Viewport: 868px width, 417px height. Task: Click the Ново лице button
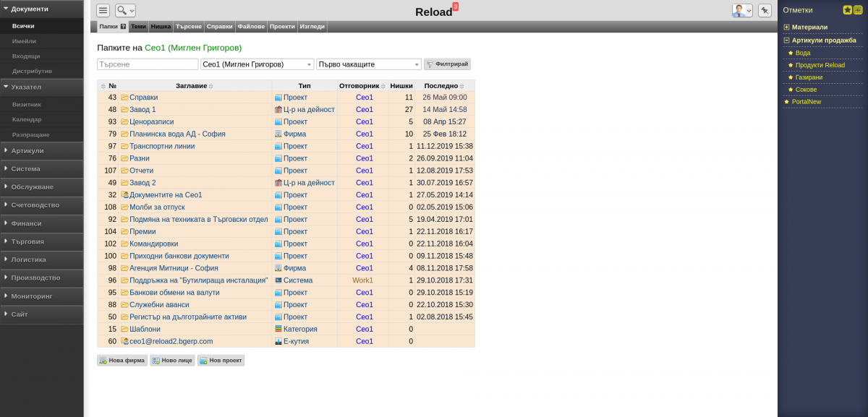pos(172,360)
